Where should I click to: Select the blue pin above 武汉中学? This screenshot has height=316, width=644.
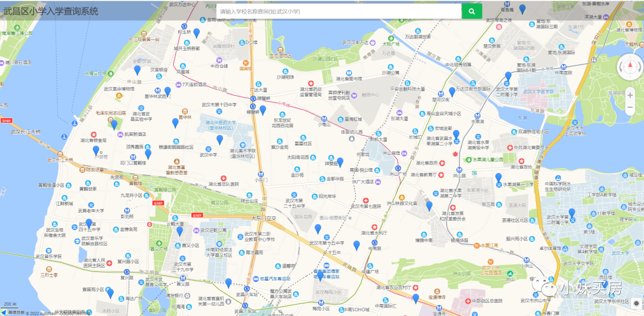[219, 140]
